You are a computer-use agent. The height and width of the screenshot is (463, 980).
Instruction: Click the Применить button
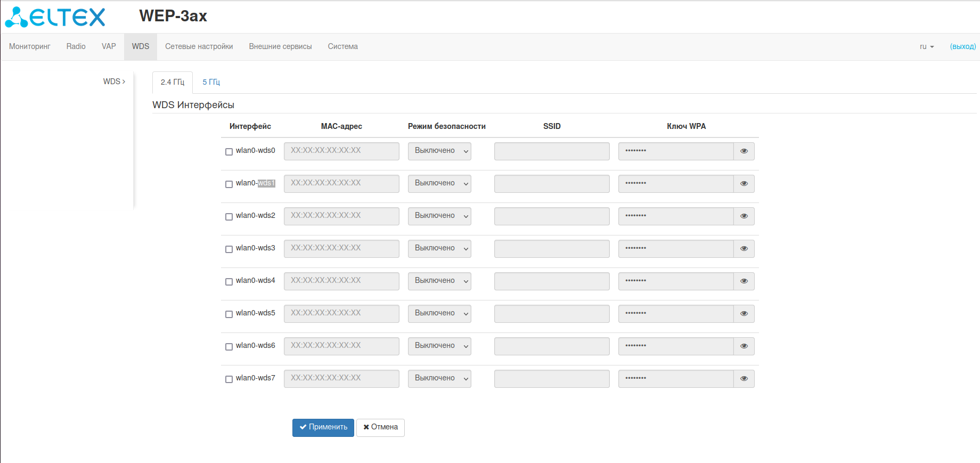pyautogui.click(x=323, y=427)
